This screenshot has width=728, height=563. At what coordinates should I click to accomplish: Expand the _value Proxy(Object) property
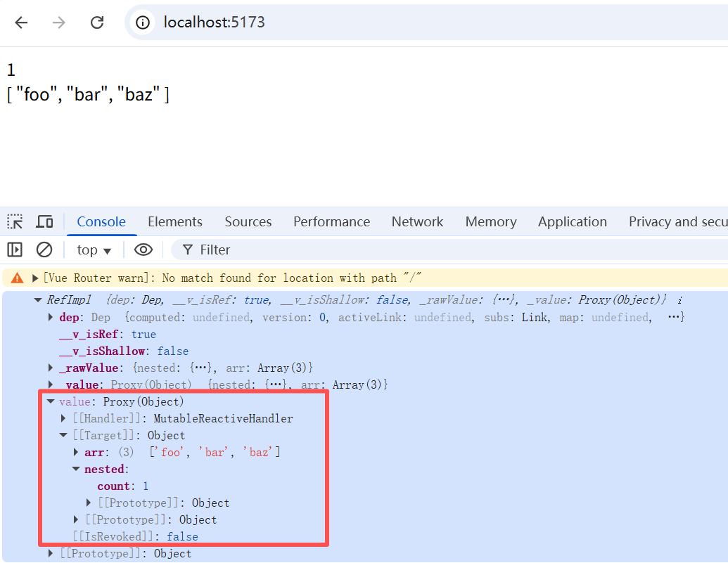coord(51,384)
